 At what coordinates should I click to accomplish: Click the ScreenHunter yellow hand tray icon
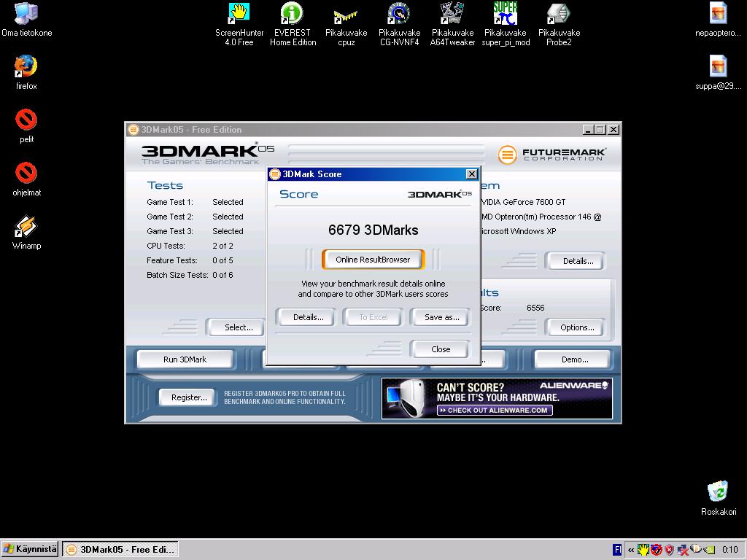(x=643, y=550)
